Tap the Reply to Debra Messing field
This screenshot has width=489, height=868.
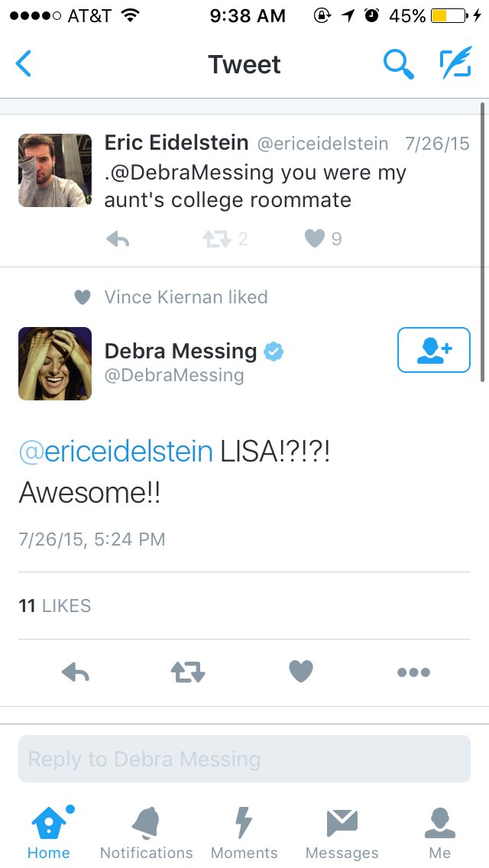tap(244, 759)
